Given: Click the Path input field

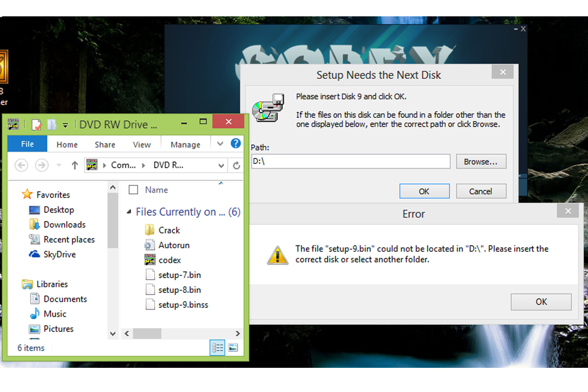Looking at the screenshot, I should [351, 162].
